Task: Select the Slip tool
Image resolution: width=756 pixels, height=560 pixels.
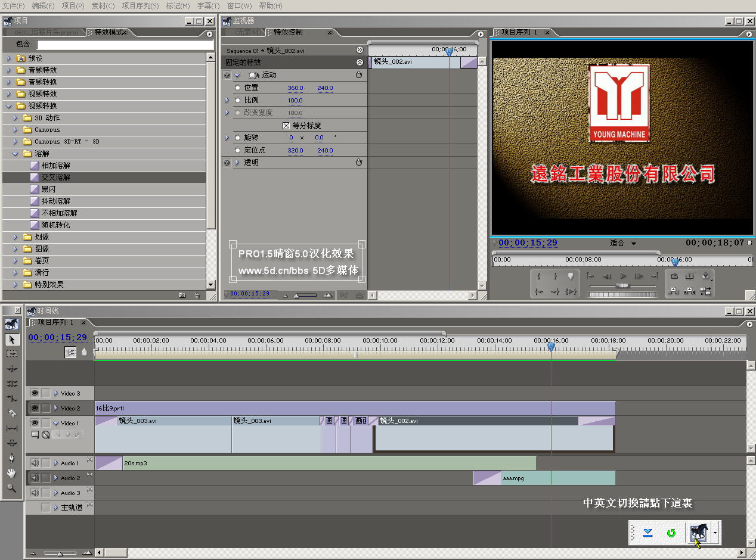Action: (11, 428)
